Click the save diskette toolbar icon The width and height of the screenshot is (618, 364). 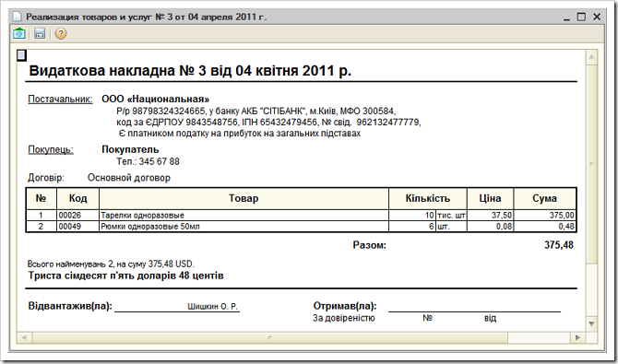click(40, 34)
